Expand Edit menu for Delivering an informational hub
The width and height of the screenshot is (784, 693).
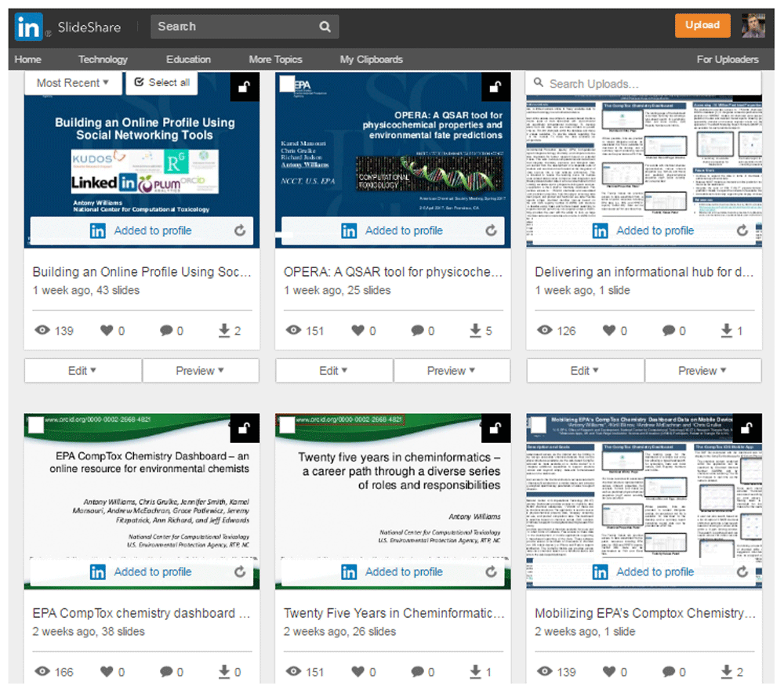click(x=586, y=371)
